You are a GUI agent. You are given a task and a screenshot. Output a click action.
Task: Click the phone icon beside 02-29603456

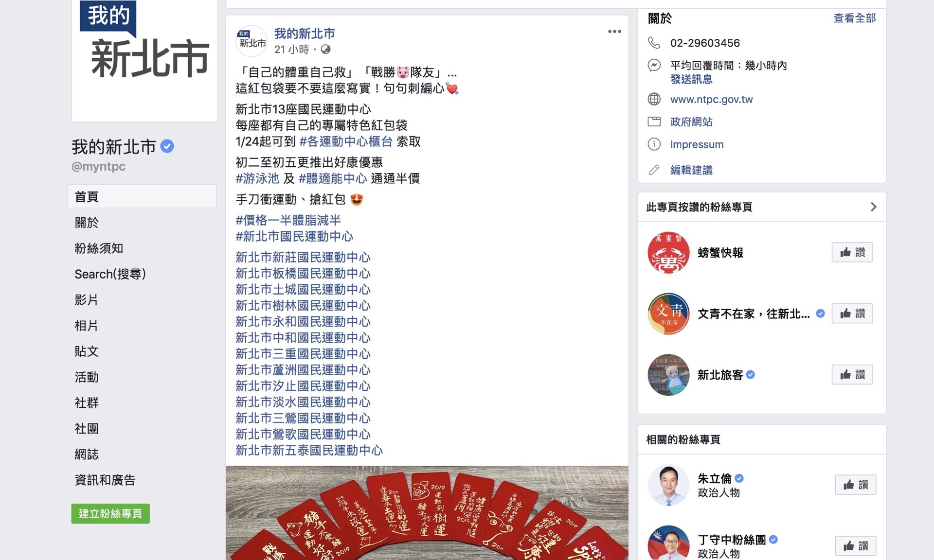click(654, 43)
